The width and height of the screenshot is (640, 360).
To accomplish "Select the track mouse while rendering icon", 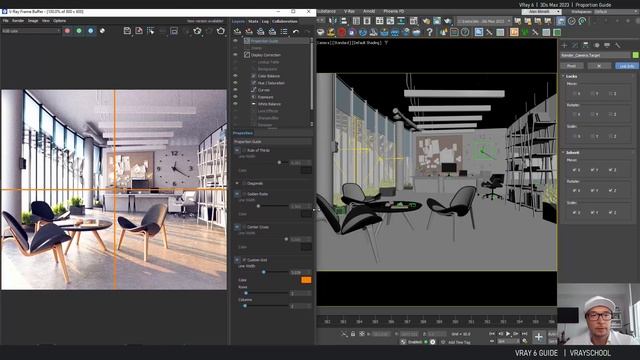I will tap(151, 31).
